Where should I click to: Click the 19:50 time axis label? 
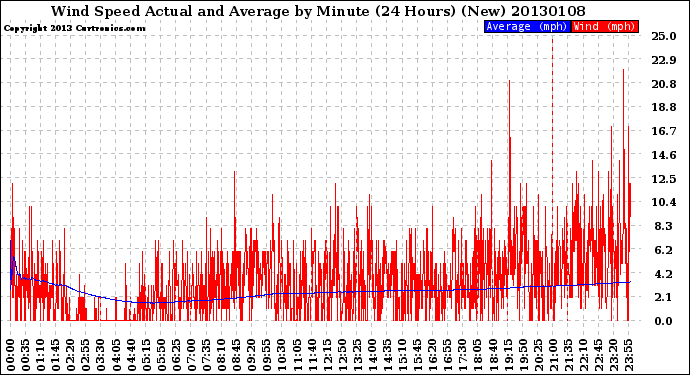[x=522, y=355]
